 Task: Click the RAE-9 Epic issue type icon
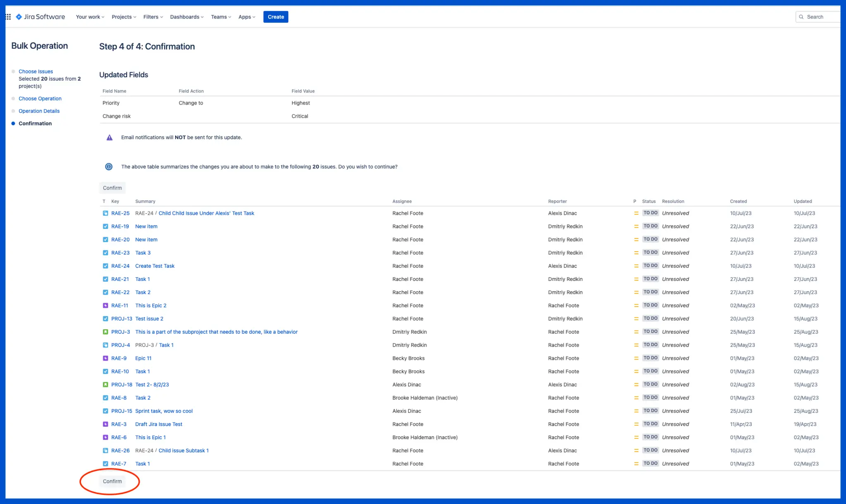coord(105,358)
